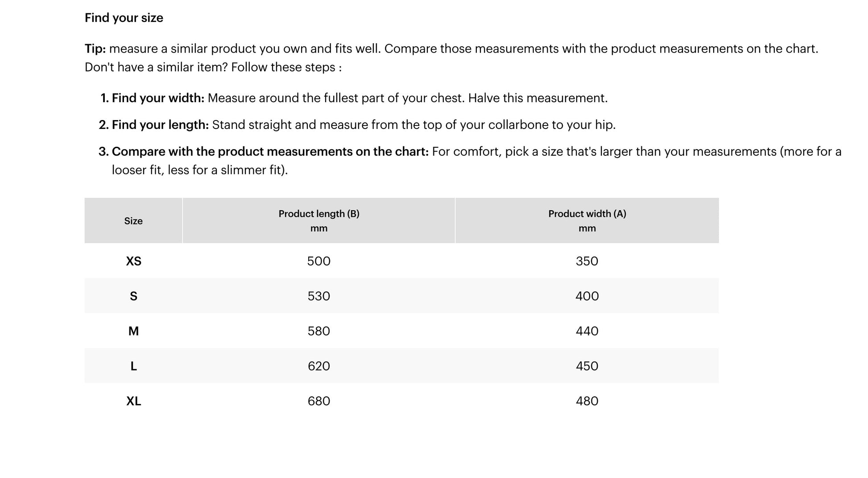Click the 530 length value for S
The width and height of the screenshot is (868, 478).
(x=319, y=296)
